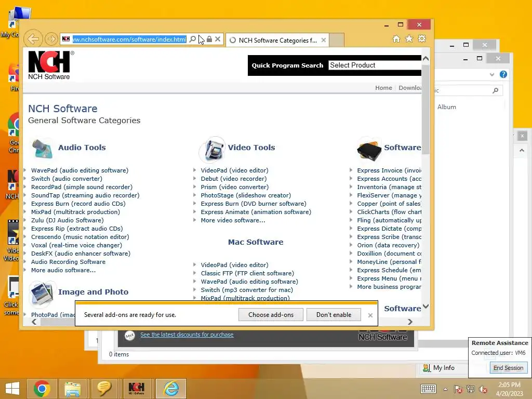The width and height of the screenshot is (532, 399).
Task: Open a new blank tab
Action: click(337, 40)
